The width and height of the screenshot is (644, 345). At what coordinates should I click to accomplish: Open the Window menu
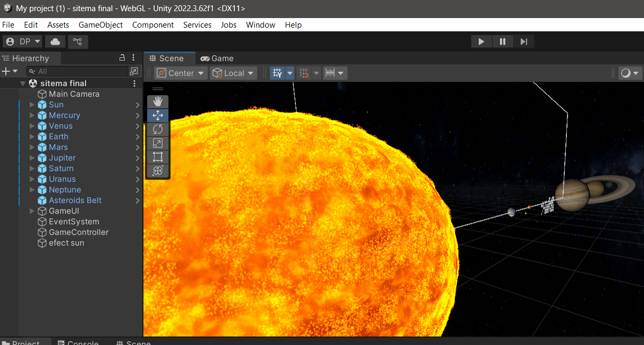click(260, 25)
